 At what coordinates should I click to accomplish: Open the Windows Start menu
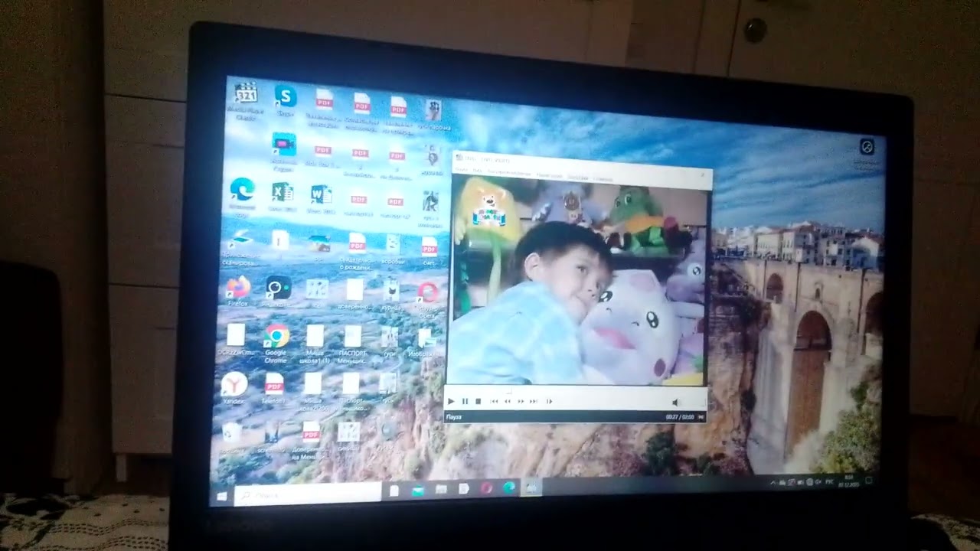point(222,496)
